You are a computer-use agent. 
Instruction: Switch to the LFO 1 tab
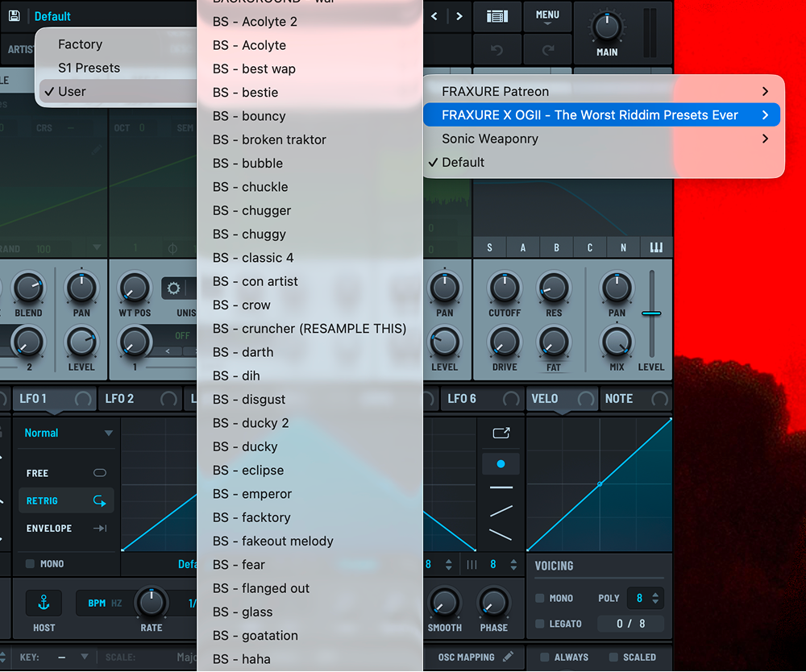click(x=54, y=399)
